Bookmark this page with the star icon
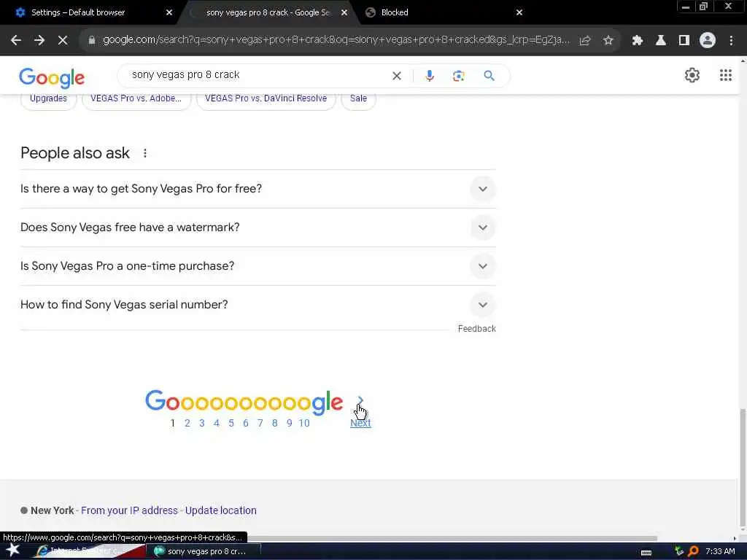This screenshot has width=747, height=560. [608, 41]
